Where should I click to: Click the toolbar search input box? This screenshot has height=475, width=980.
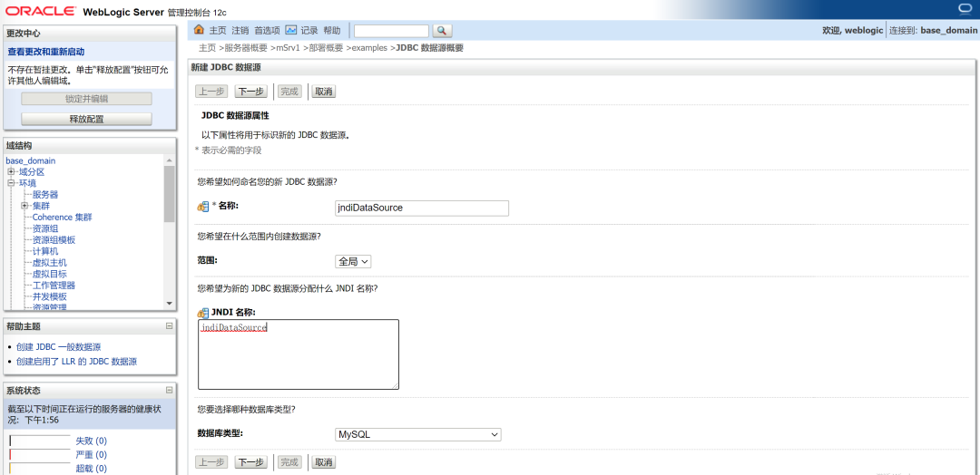click(x=392, y=31)
